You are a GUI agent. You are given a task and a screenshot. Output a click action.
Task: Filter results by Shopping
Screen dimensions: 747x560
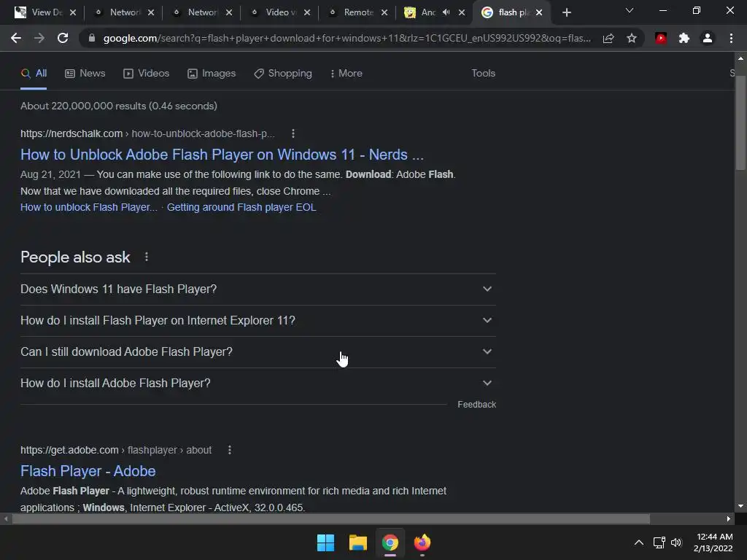283,74
